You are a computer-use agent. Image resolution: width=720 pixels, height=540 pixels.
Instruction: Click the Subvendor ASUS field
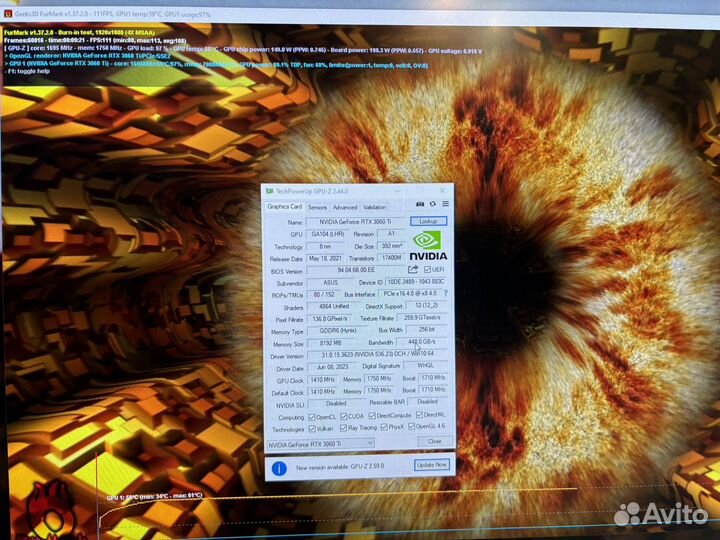(x=330, y=282)
